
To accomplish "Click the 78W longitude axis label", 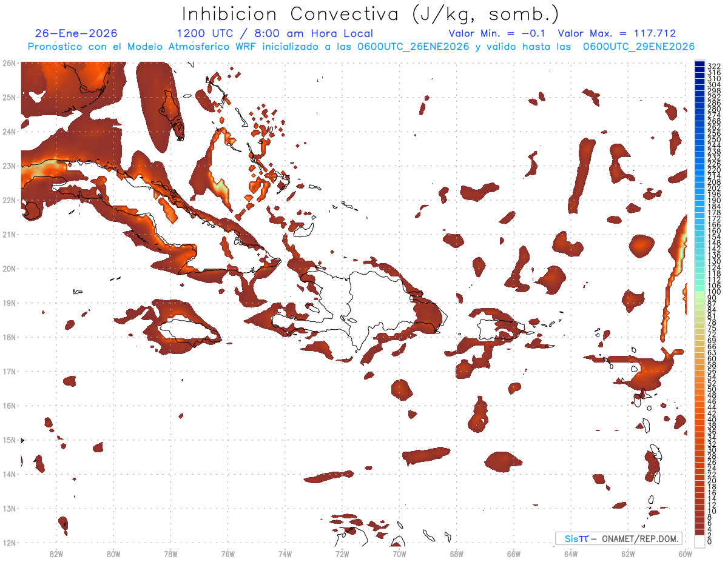I will tap(170, 554).
